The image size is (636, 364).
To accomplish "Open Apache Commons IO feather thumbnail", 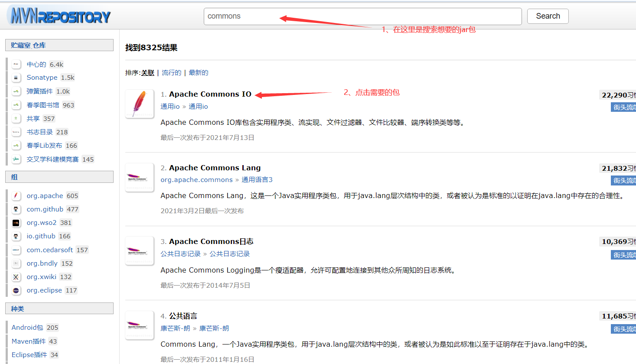I will tap(140, 104).
